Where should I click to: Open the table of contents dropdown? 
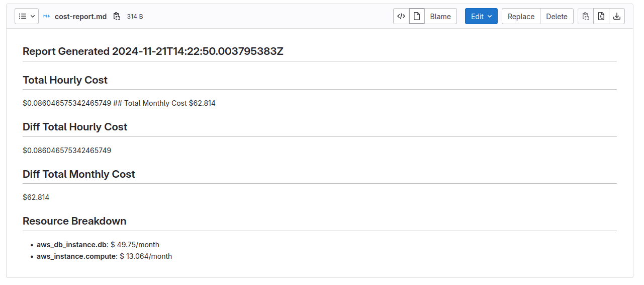27,16
